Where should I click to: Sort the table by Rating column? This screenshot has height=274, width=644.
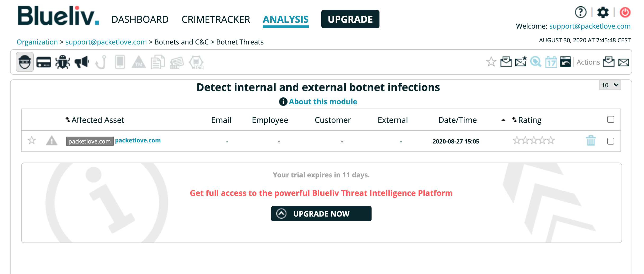coord(529,120)
